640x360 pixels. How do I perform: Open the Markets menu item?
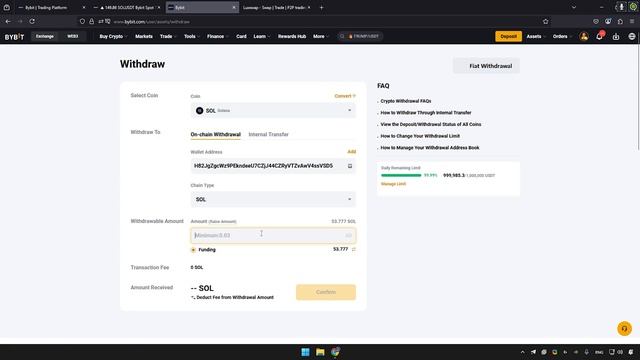click(144, 36)
